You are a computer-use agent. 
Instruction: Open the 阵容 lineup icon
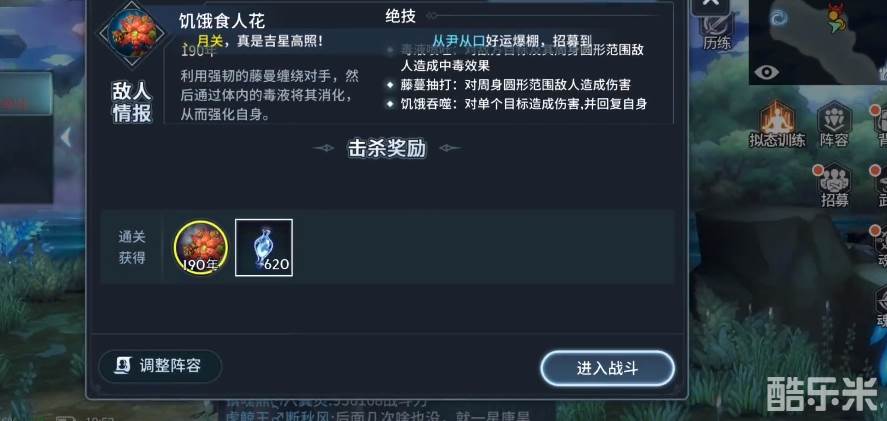(834, 124)
